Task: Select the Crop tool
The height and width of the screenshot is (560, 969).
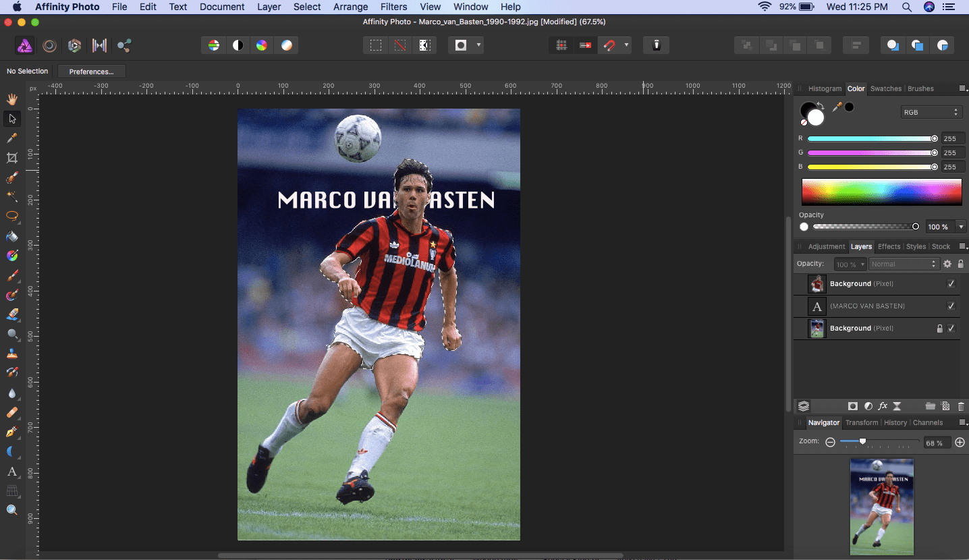Action: point(12,158)
